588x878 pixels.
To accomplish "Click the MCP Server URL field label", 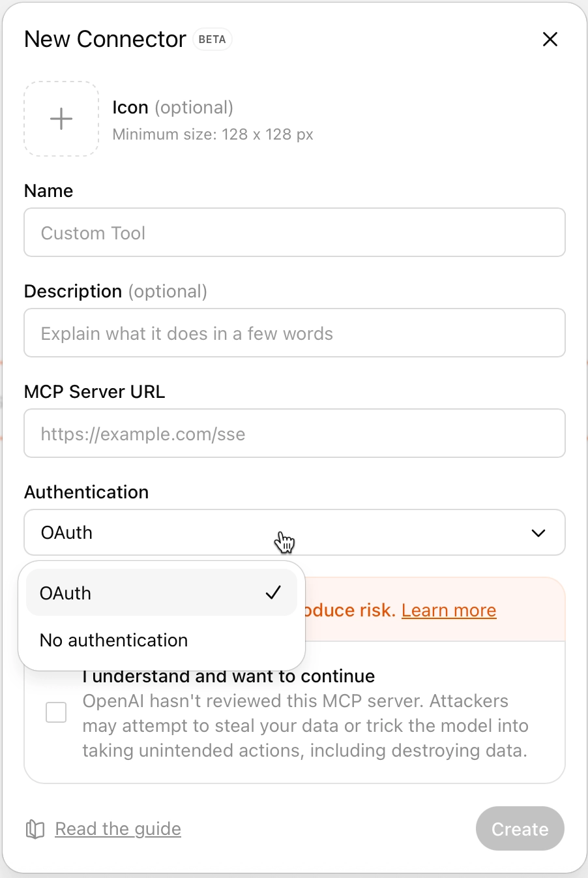I will click(95, 392).
